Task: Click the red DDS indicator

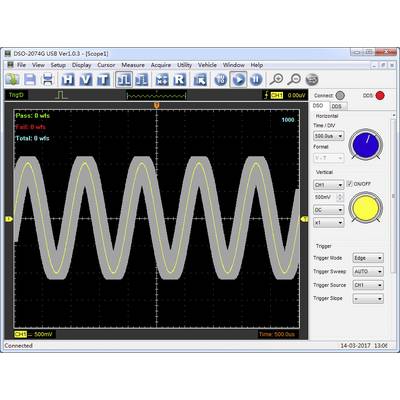Action: (380, 96)
